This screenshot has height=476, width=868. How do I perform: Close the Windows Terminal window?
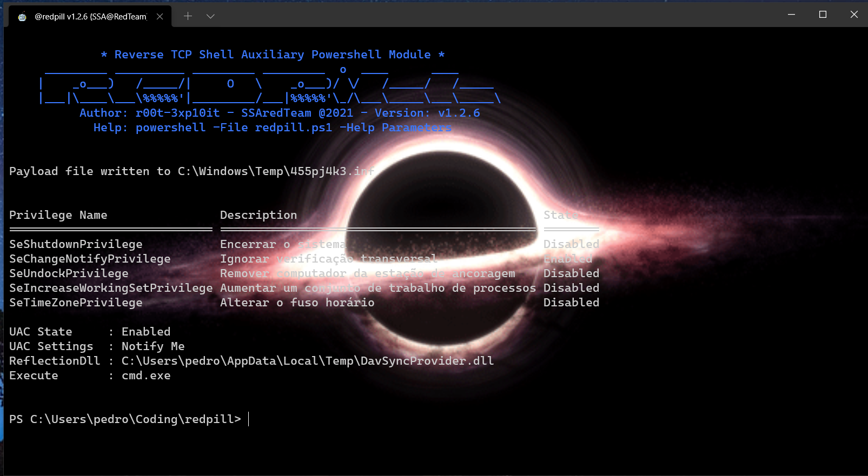[x=854, y=15]
